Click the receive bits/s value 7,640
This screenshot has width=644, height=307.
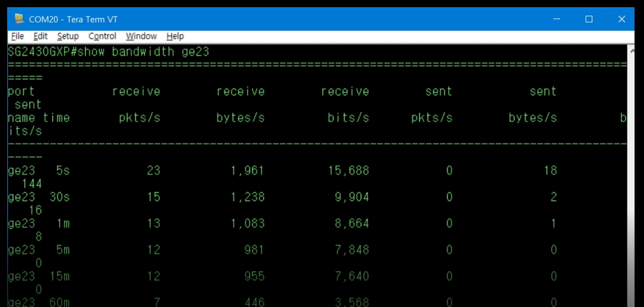352,276
